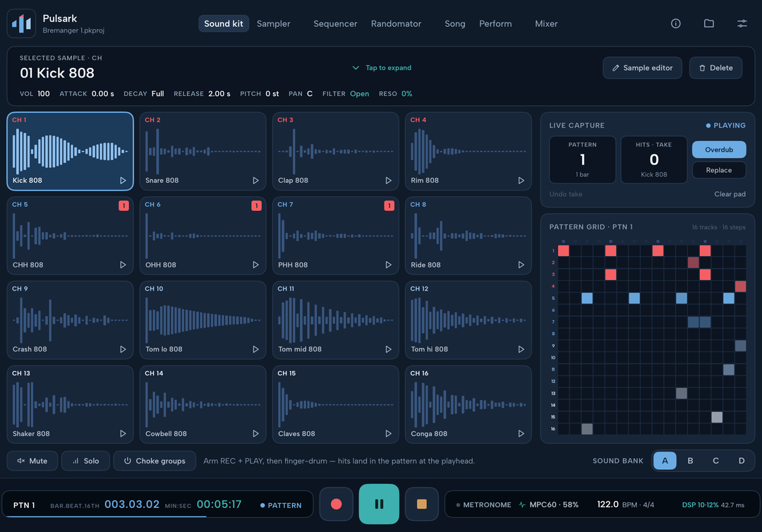Select Replace capture mode

coord(719,170)
